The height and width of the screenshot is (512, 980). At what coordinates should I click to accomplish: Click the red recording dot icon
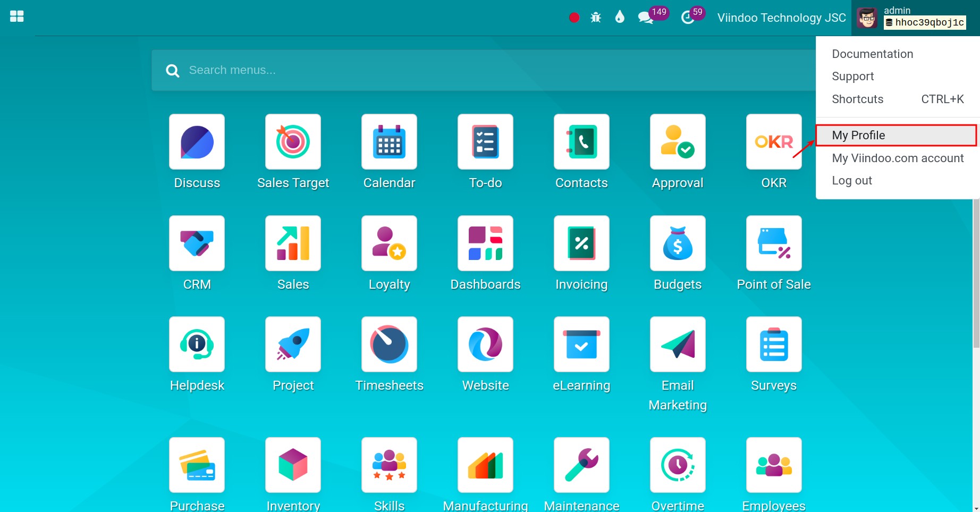click(x=574, y=18)
